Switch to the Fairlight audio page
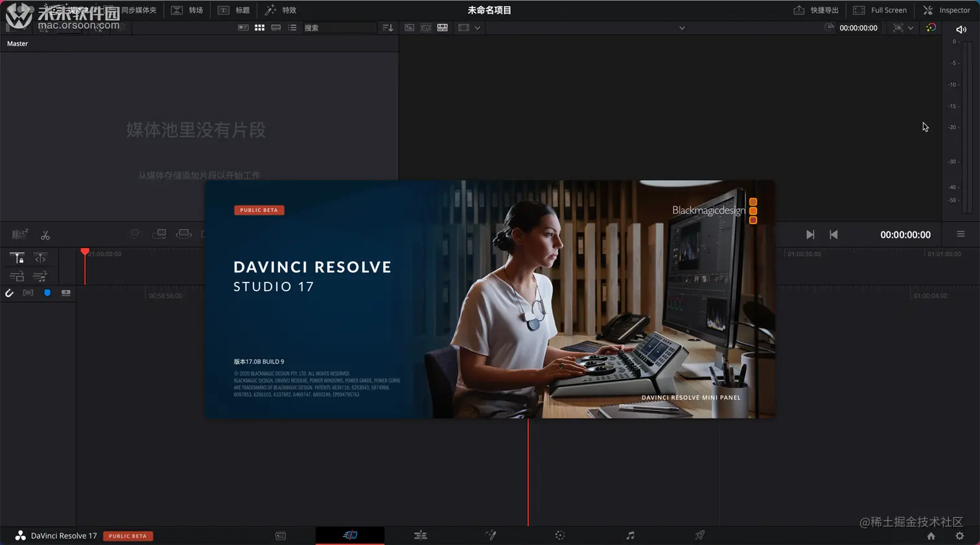Screen dimensions: 980x545 pos(630,535)
